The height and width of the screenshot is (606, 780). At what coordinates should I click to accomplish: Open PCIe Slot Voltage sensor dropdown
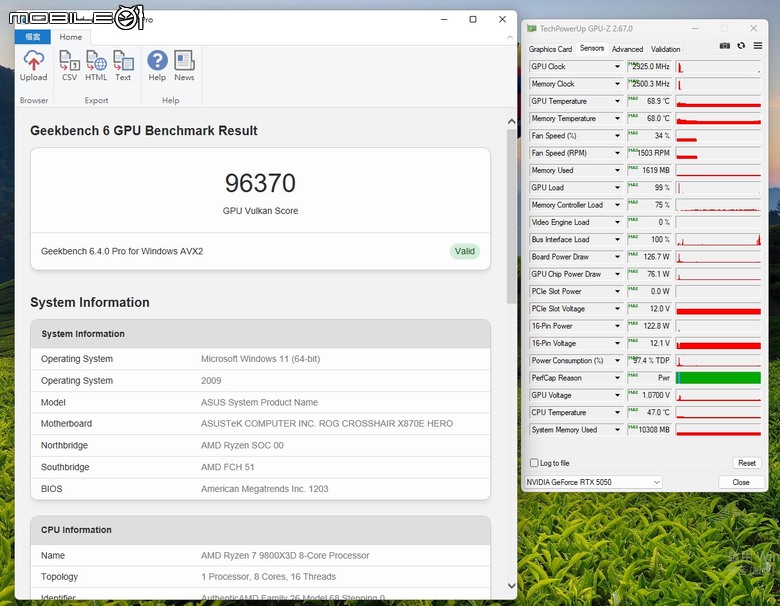coord(617,308)
